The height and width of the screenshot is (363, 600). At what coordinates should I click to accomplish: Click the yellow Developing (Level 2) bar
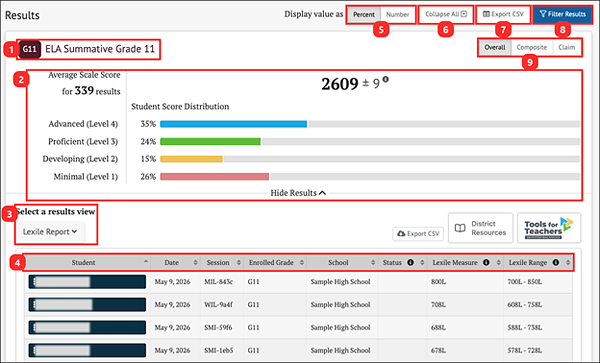191,159
